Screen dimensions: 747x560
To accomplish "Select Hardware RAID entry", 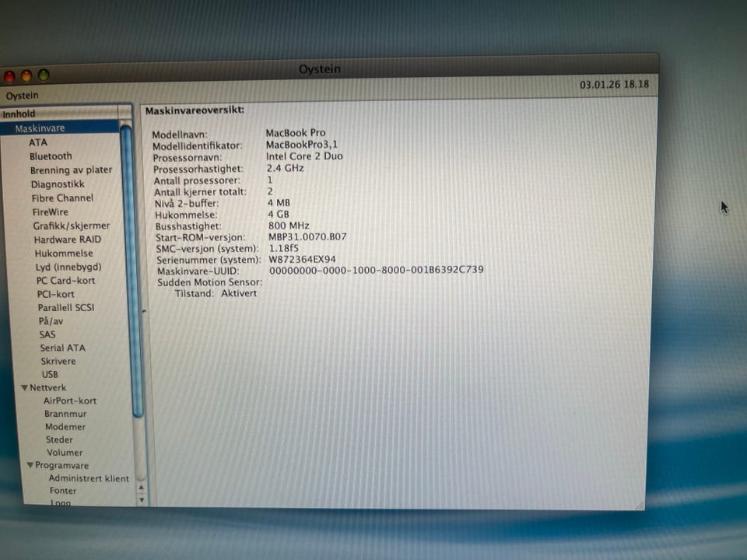I will 67,240.
